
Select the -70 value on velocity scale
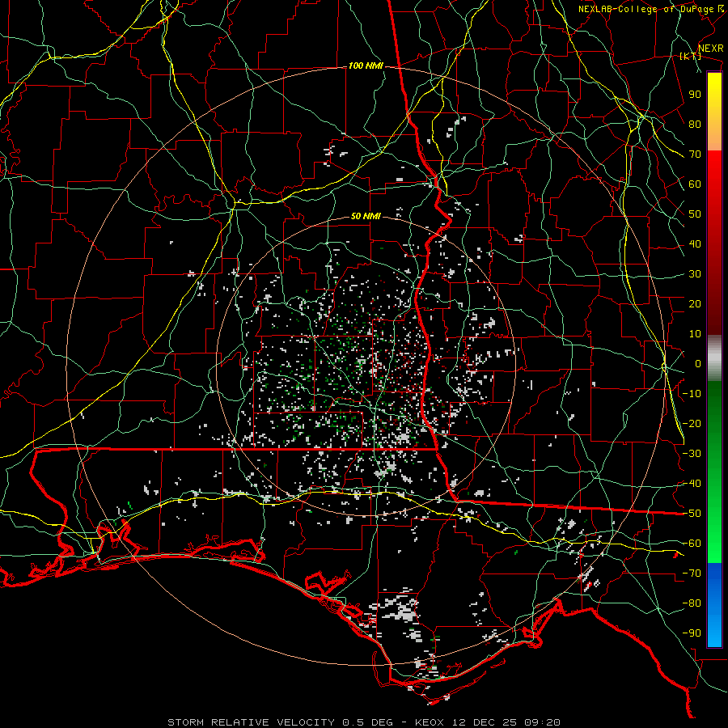tap(692, 574)
